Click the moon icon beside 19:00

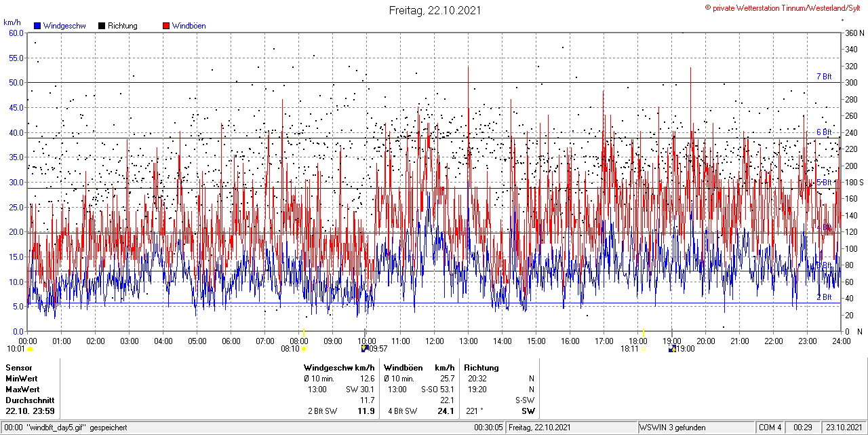pos(672,349)
